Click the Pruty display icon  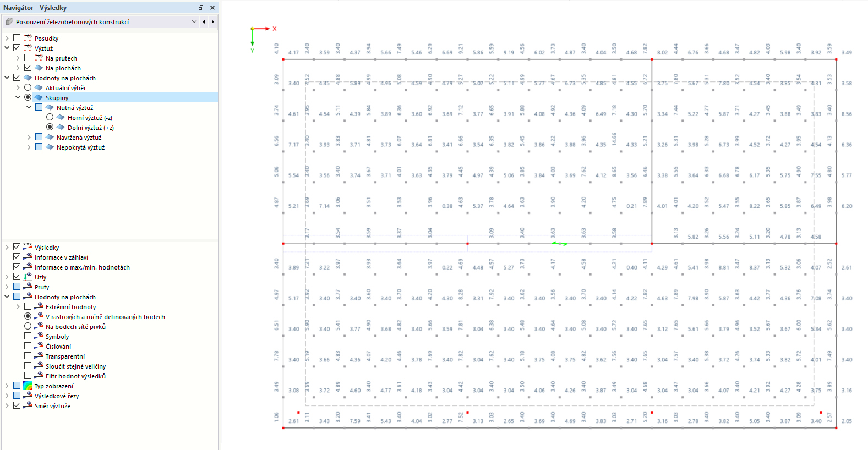(x=28, y=286)
